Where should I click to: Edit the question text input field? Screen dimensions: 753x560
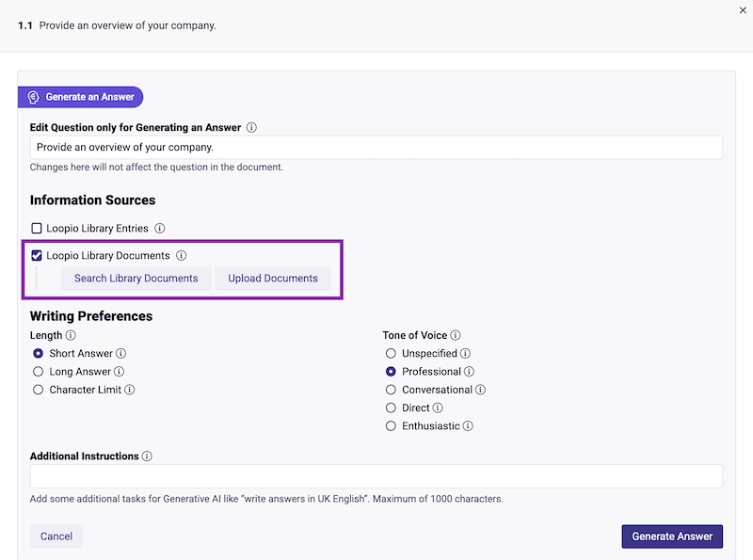pyautogui.click(x=376, y=148)
